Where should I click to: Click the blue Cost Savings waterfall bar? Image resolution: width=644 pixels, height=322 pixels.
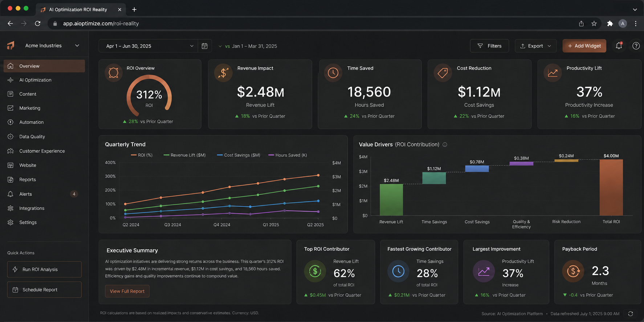[477, 169]
